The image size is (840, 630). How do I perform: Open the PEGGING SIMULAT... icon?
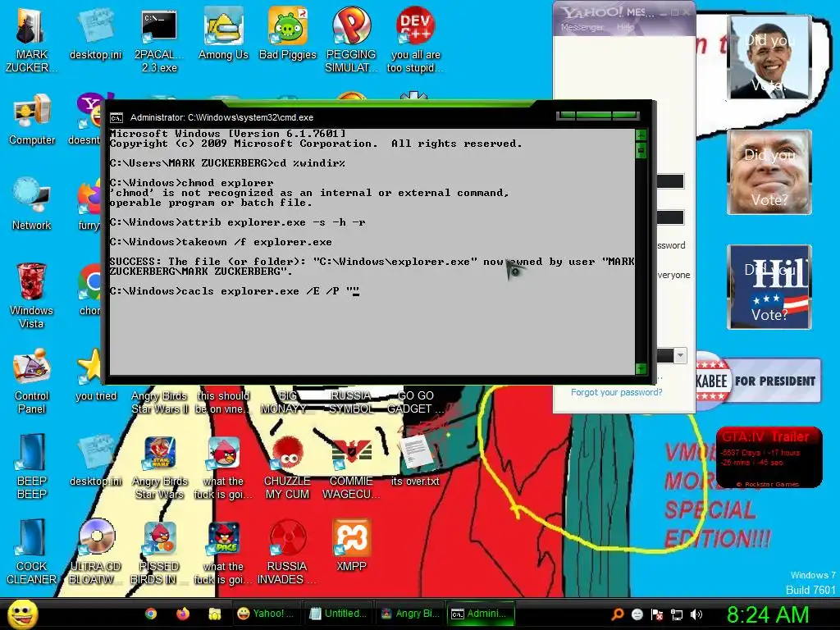tap(351, 40)
